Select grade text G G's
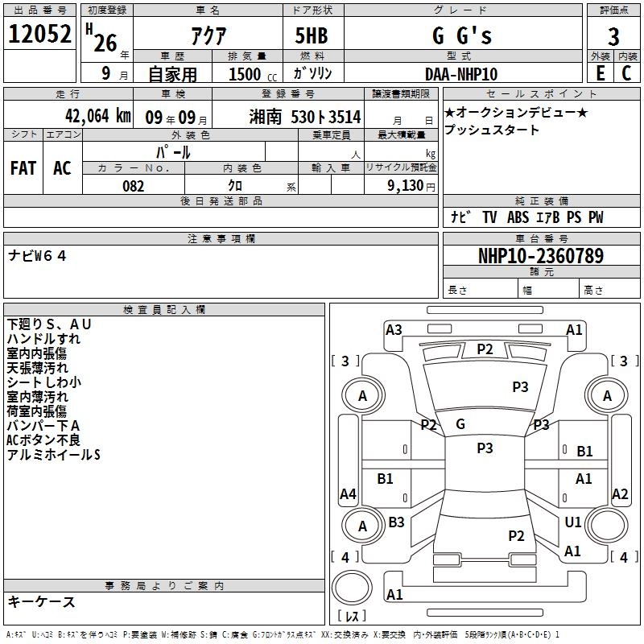Viewport: 644px width, 644px height. pyautogui.click(x=462, y=35)
